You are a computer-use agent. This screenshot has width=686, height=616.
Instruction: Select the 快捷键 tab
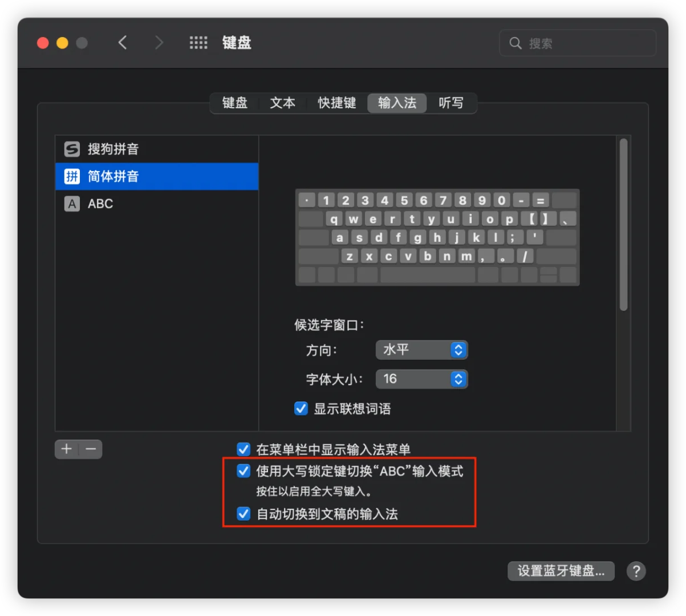336,103
